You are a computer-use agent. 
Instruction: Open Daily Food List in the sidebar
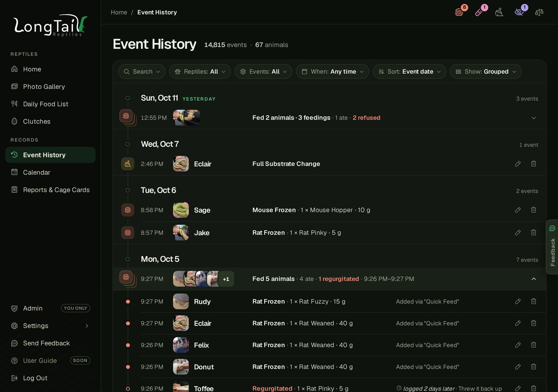click(x=50, y=104)
